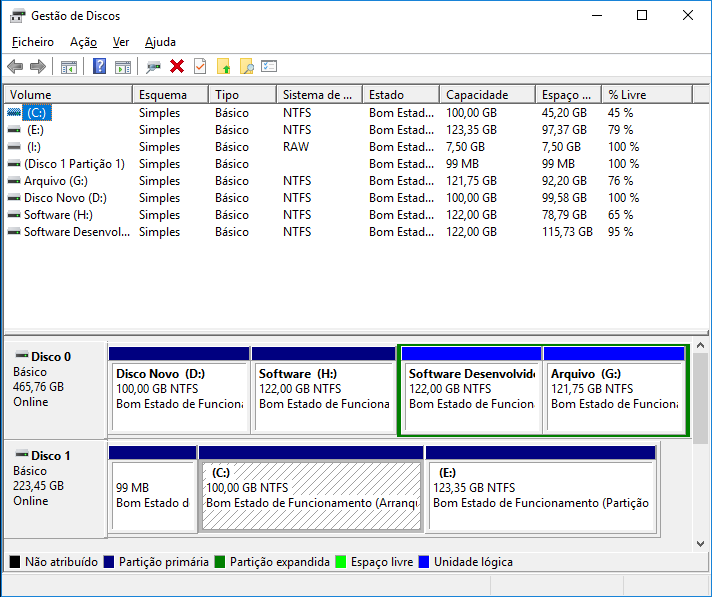
Task: Open Help via question mark icon
Action: 99,67
